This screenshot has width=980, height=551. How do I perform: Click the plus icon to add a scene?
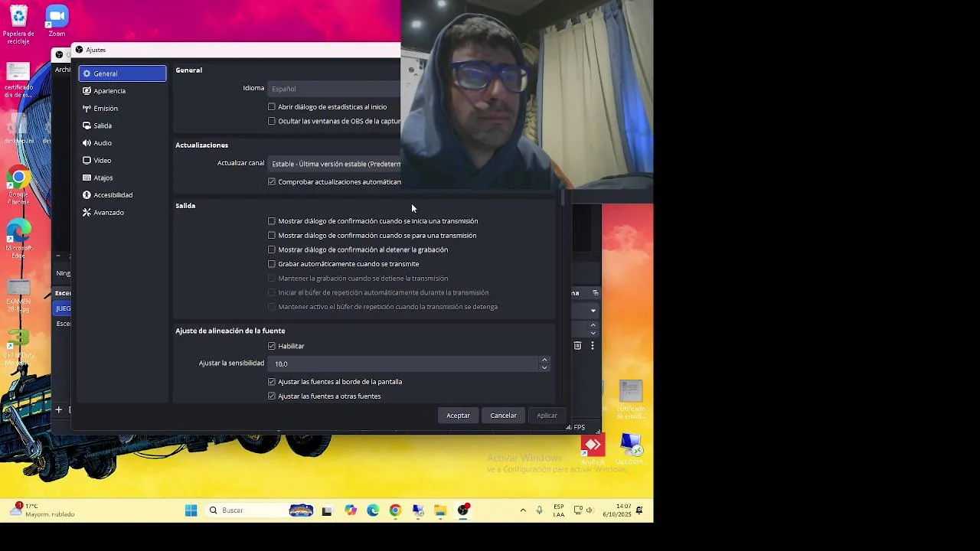58,409
